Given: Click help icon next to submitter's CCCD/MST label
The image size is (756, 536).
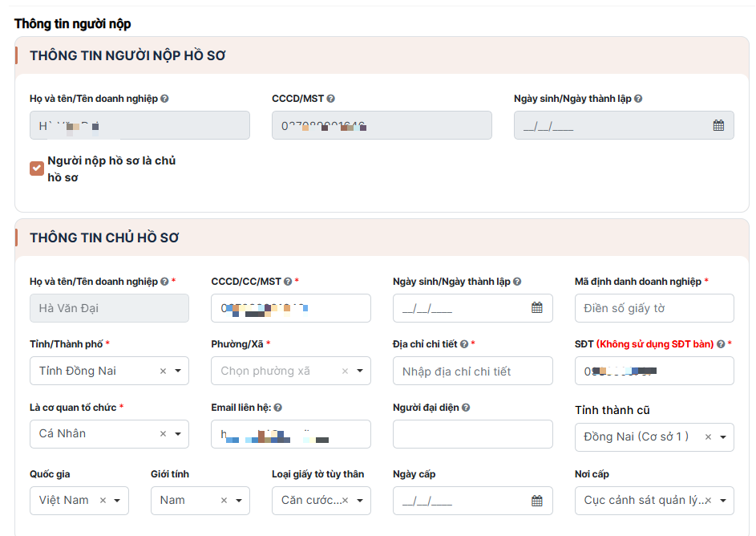Looking at the screenshot, I should click(331, 99).
